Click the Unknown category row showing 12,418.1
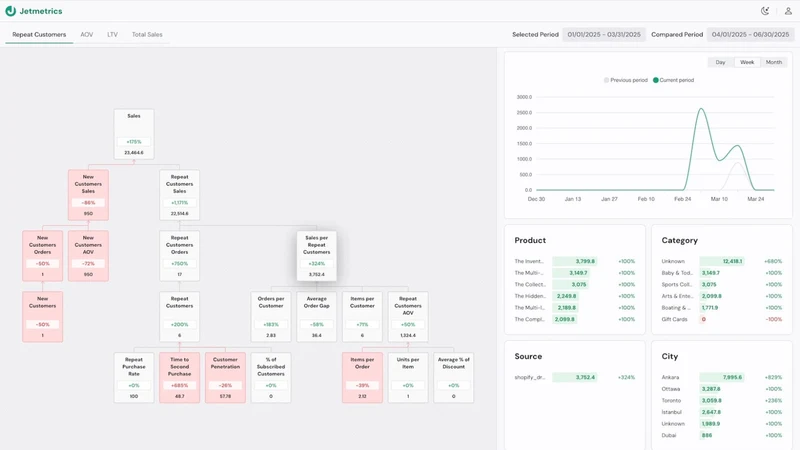Viewport: 800px width, 450px height. 721,261
